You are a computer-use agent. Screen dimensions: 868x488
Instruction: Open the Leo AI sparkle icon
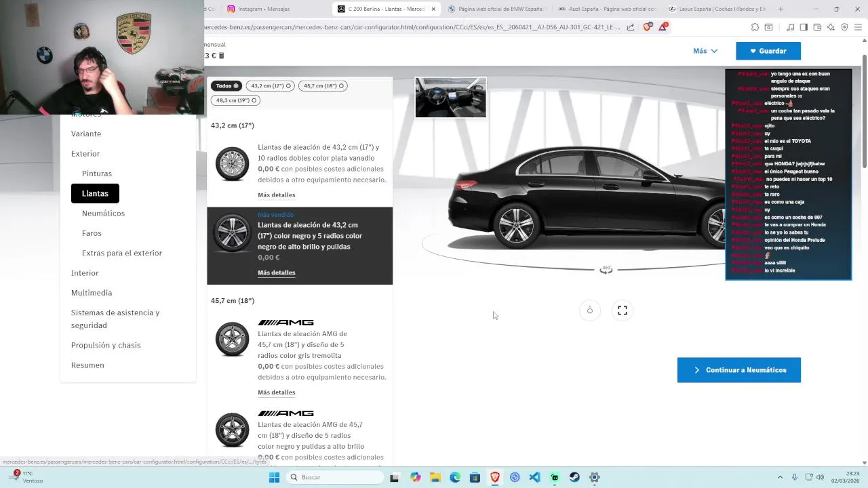click(x=831, y=27)
